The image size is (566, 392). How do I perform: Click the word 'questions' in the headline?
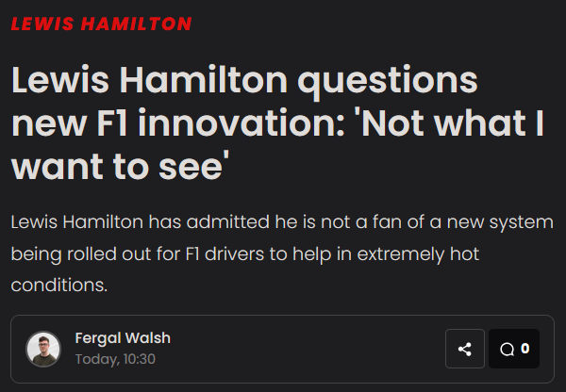coord(389,81)
